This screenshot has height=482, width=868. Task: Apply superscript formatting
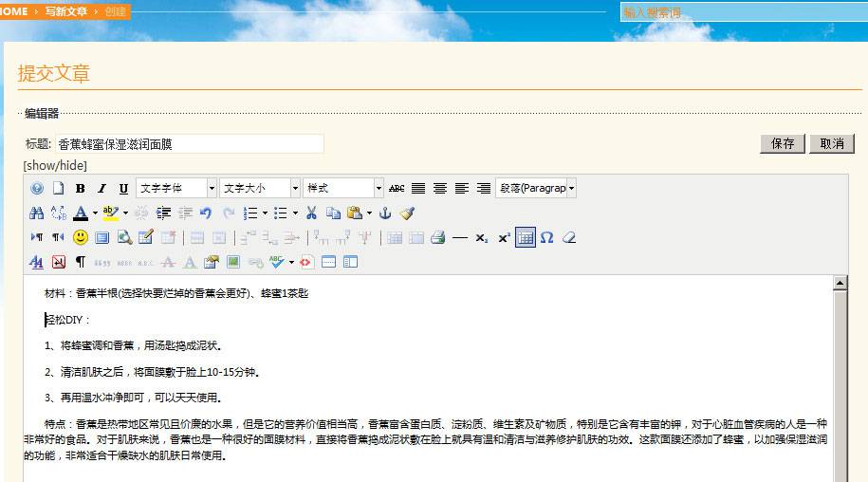coord(504,238)
